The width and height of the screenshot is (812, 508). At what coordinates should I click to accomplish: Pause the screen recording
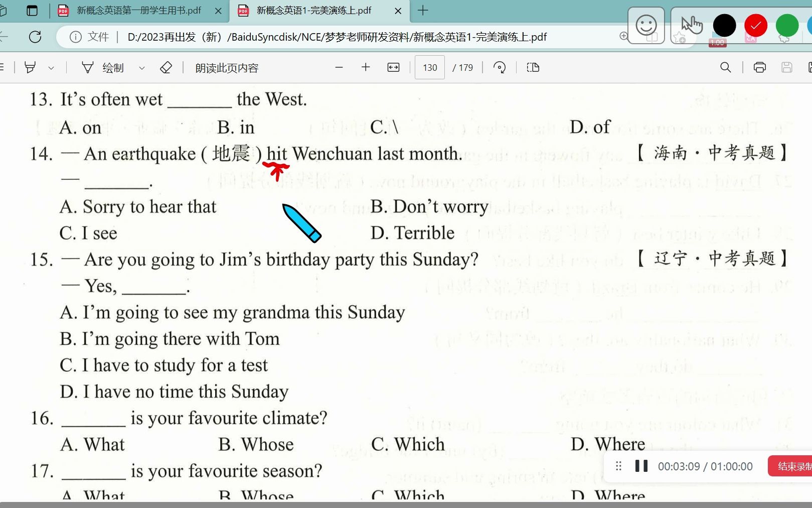[641, 466]
